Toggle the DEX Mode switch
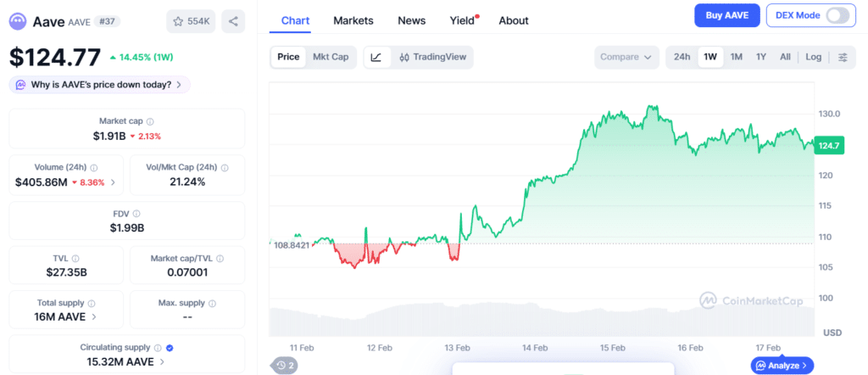Viewport: 868px width, 375px height. (x=837, y=15)
